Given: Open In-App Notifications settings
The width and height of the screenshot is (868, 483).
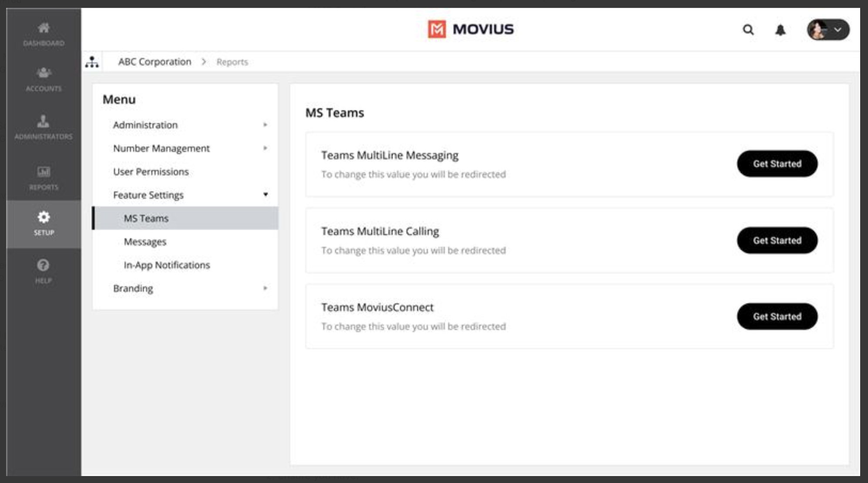Looking at the screenshot, I should coord(166,265).
